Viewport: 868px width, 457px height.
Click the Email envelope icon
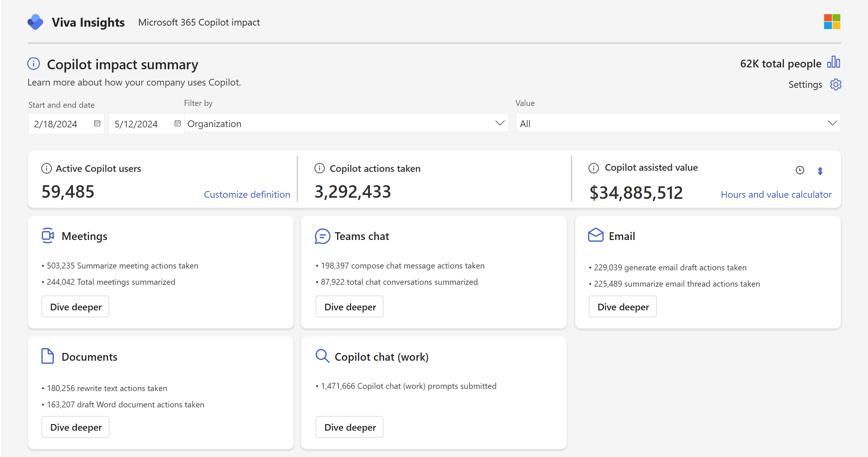tap(595, 235)
